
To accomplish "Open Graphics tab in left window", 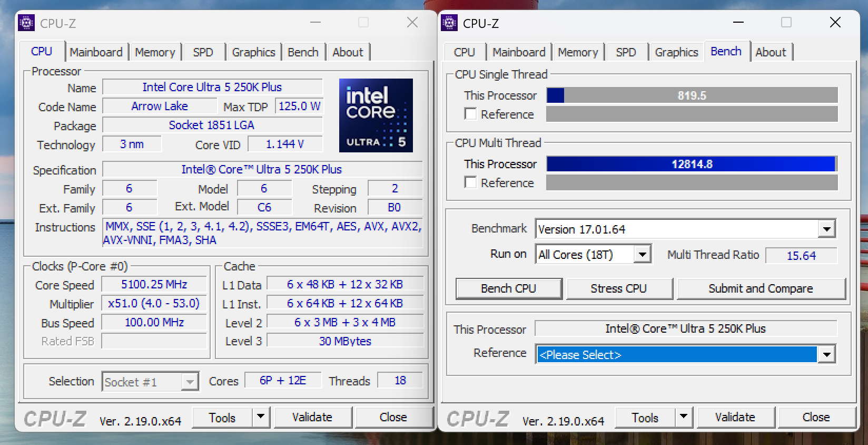I will click(254, 52).
